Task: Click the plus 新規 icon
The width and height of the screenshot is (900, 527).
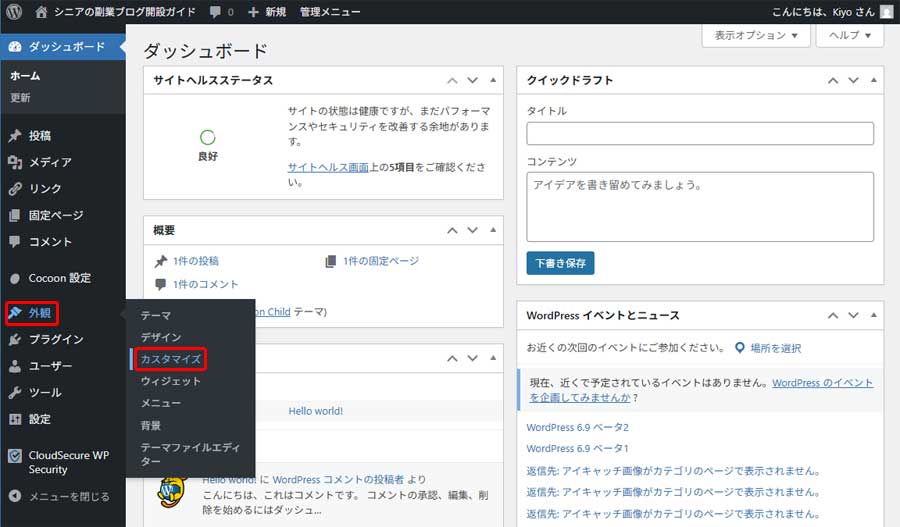Action: [x=253, y=12]
